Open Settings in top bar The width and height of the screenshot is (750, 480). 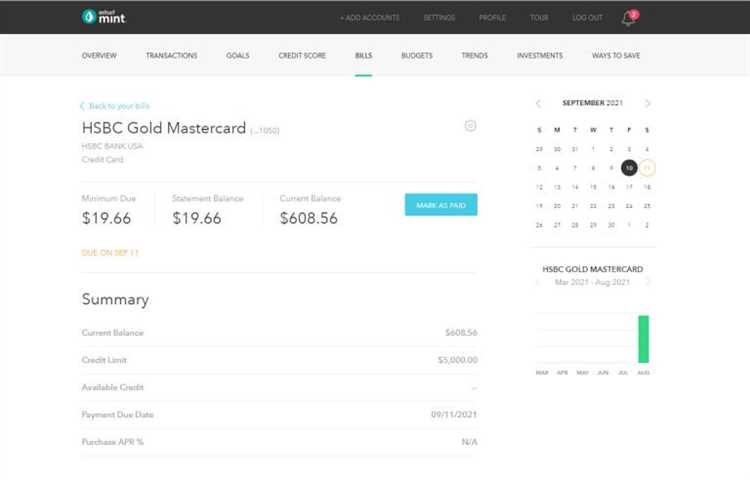tap(439, 18)
